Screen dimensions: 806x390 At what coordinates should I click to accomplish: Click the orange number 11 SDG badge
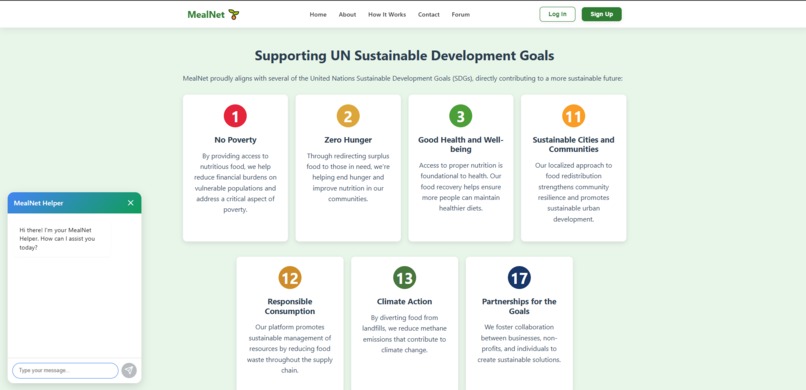[574, 116]
